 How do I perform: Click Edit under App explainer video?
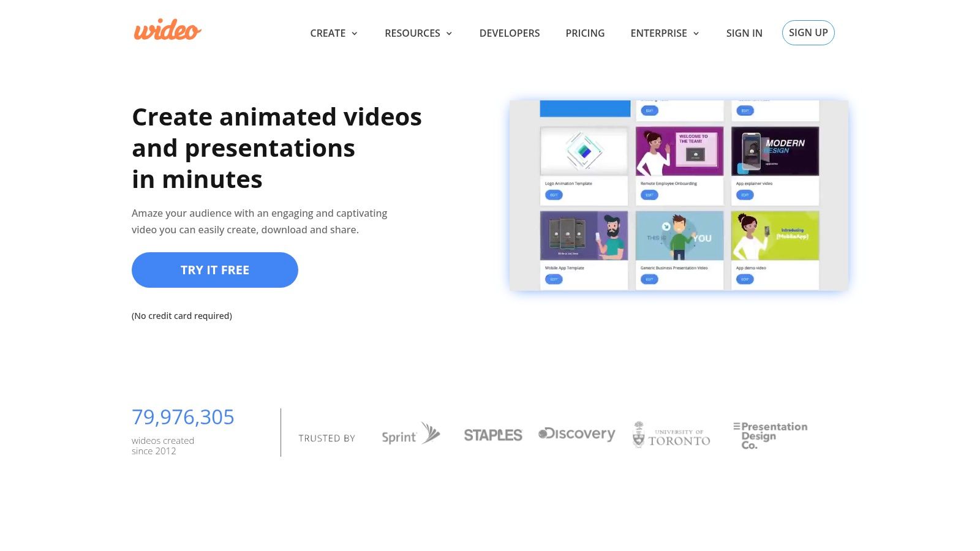coord(745,195)
